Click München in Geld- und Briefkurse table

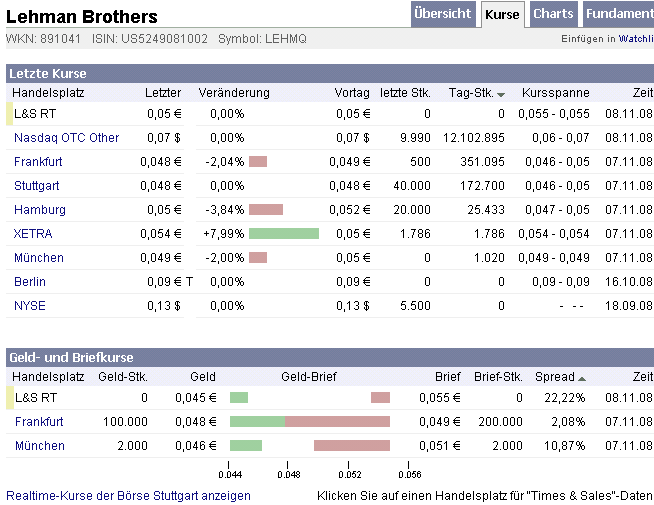pyautogui.click(x=39, y=446)
